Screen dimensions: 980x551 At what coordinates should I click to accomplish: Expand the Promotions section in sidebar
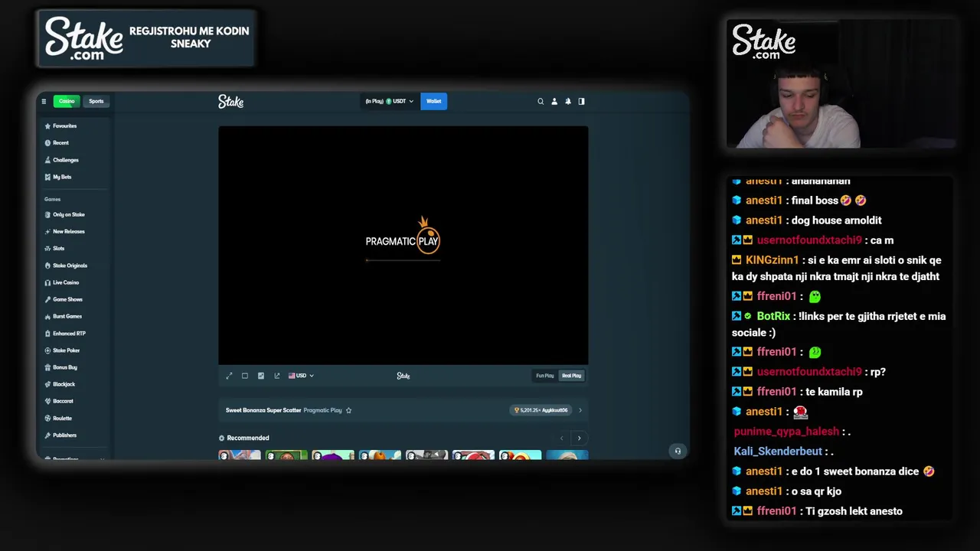click(102, 458)
